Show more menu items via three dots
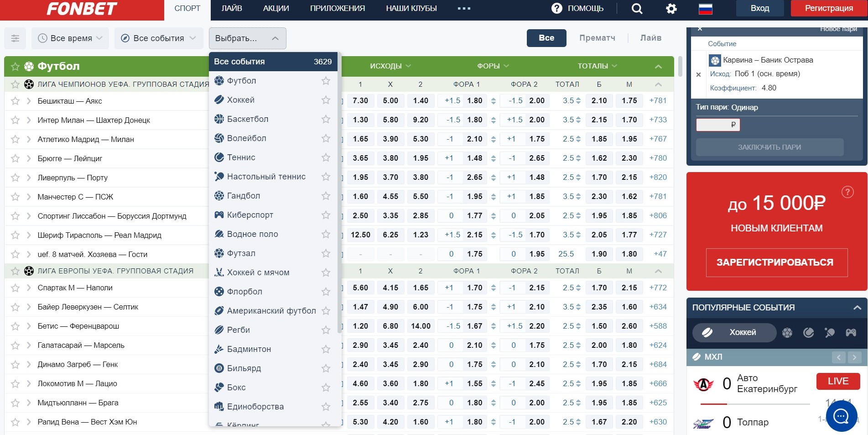This screenshot has width=868, height=435. pyautogui.click(x=464, y=8)
